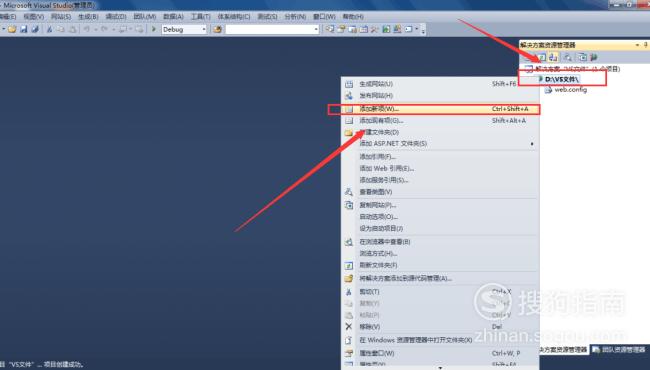Viewport: 650px width, 370px height.
Task: Open the Architecture (体系结构) menu
Action: (x=234, y=17)
